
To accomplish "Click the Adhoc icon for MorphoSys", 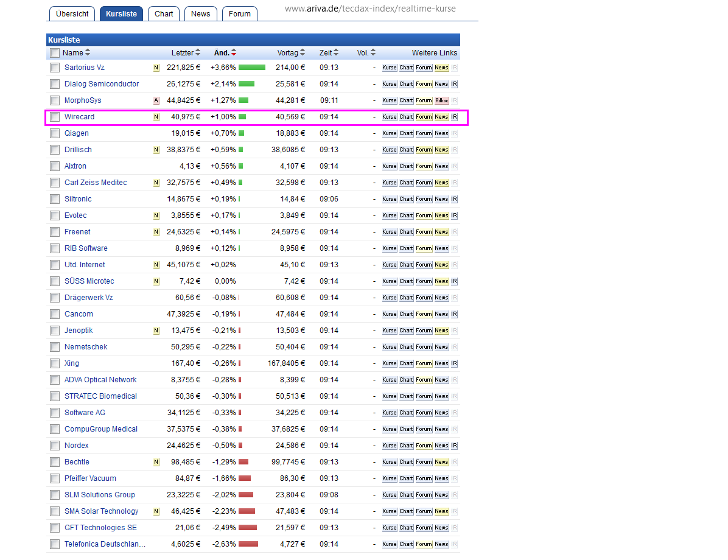I will pos(441,100).
